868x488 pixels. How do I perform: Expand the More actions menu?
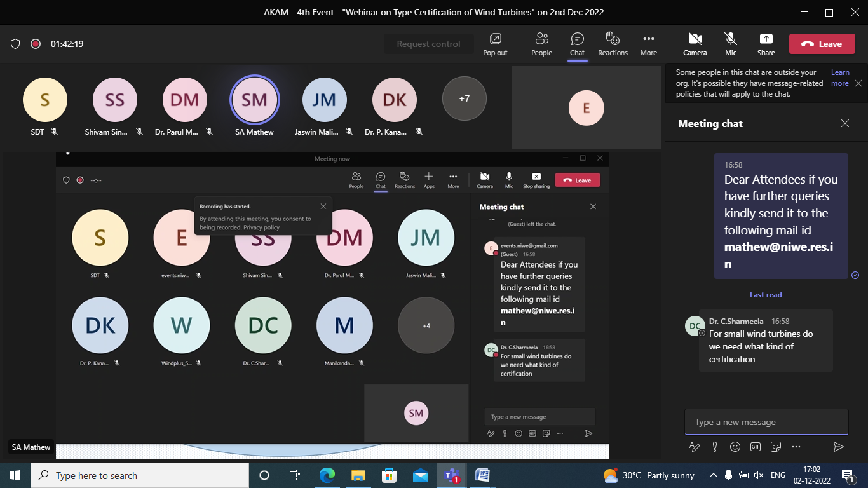click(x=648, y=43)
